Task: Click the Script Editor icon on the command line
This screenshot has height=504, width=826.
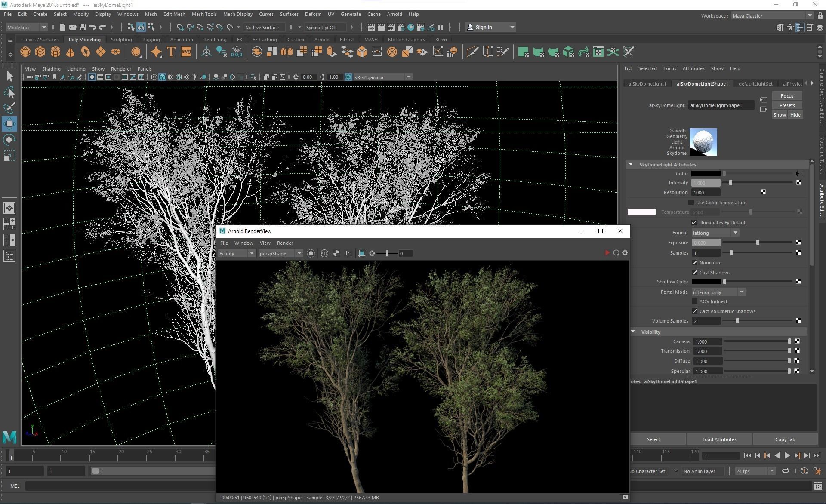Action: (x=818, y=486)
